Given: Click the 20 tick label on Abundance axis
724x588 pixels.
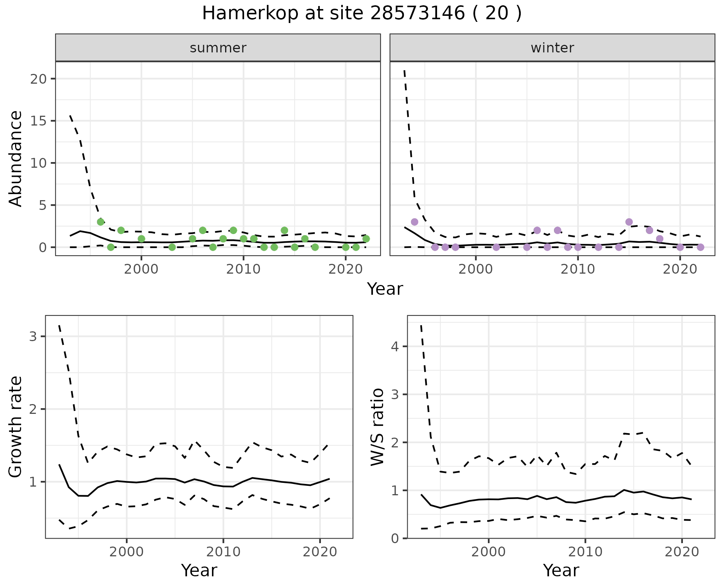Looking at the screenshot, I should point(38,79).
